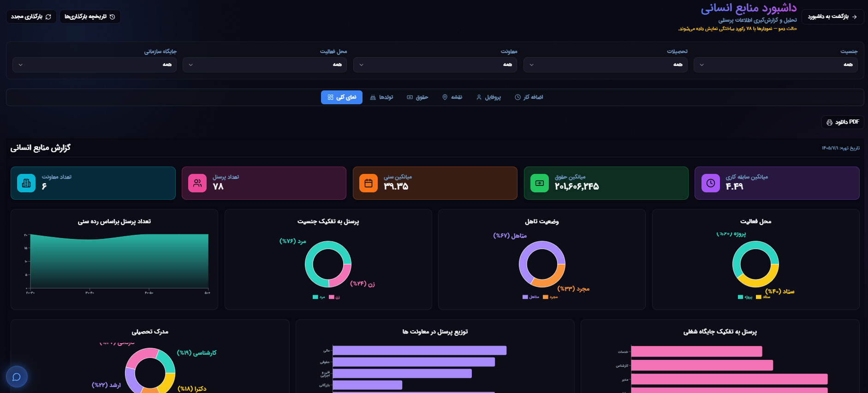
Task: Click the مدرک تحصیلی chart title
Action: point(150,332)
